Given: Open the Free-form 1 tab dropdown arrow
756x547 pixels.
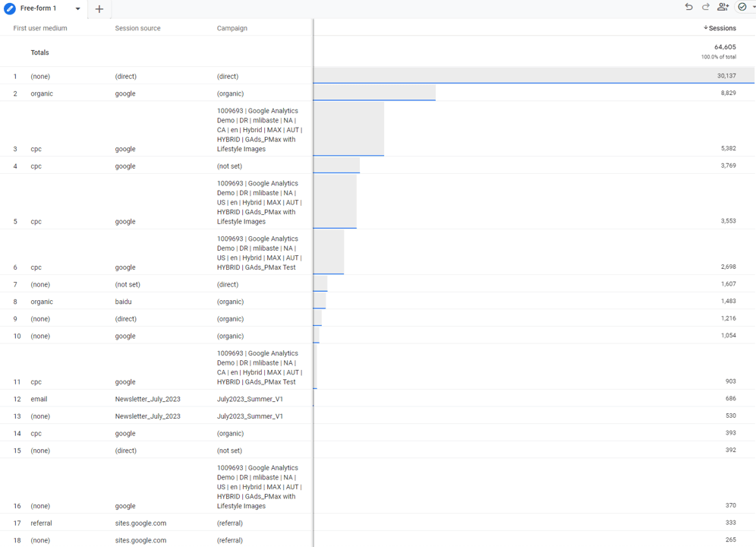Looking at the screenshot, I should pos(77,9).
